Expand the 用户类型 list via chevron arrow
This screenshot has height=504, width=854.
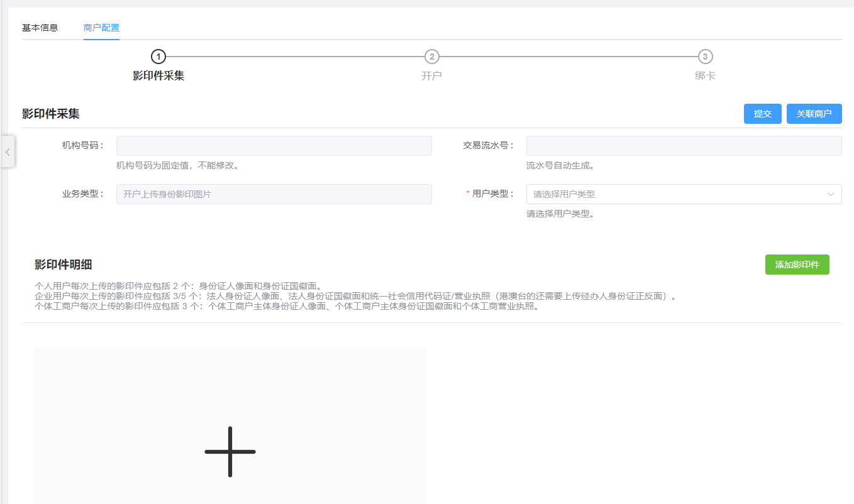(x=831, y=194)
